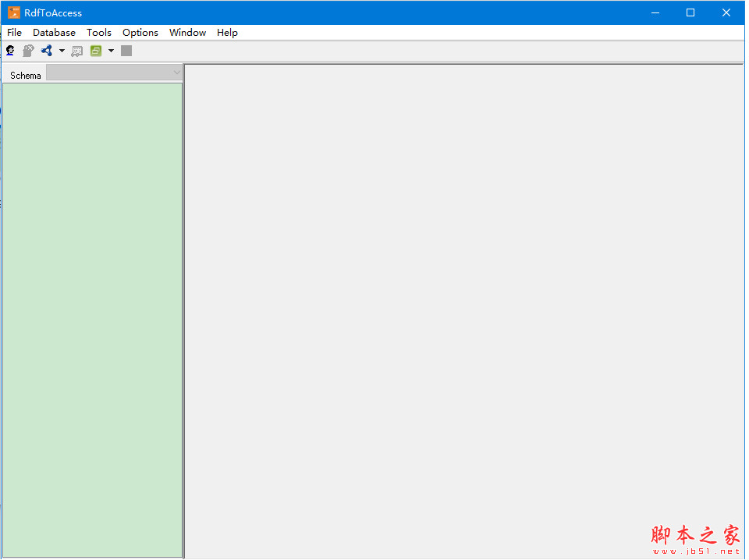The width and height of the screenshot is (749, 560).
Task: Click the RdfToAccess app icon in title bar
Action: pyautogui.click(x=14, y=12)
